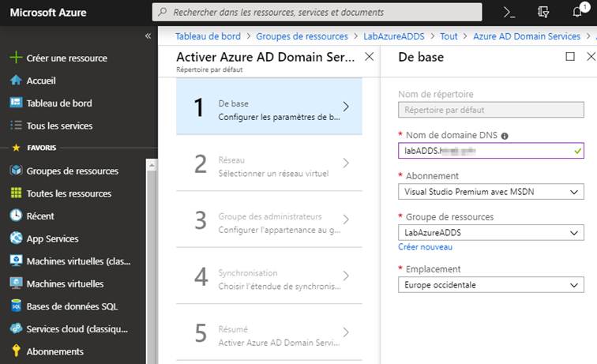Image resolution: width=597 pixels, height=364 pixels.
Task: Collapse the left sidebar menu
Action: 148,36
